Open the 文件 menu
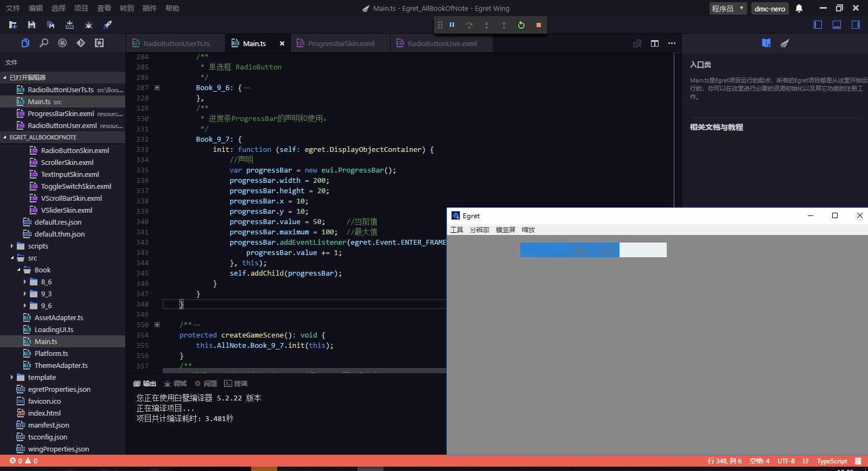 pyautogui.click(x=13, y=8)
